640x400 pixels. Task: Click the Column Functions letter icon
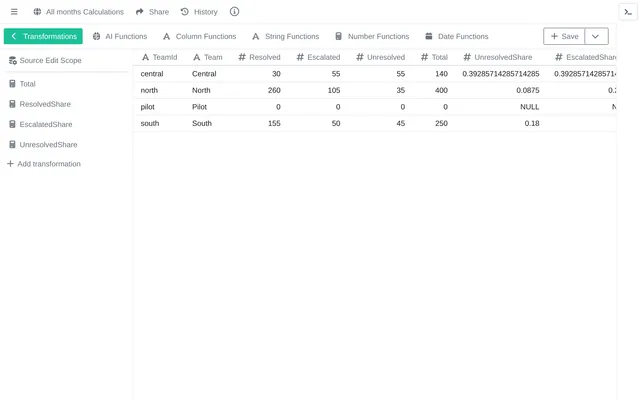[x=167, y=36]
